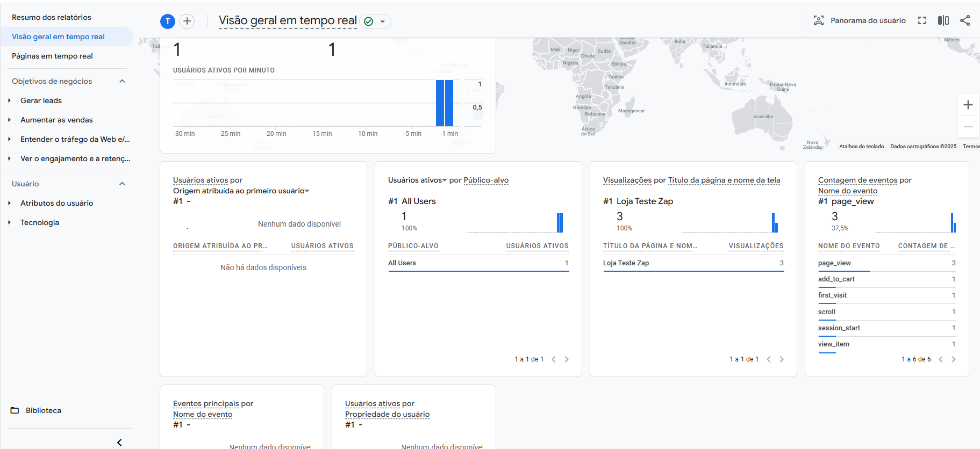Open the share report icon

point(965,20)
